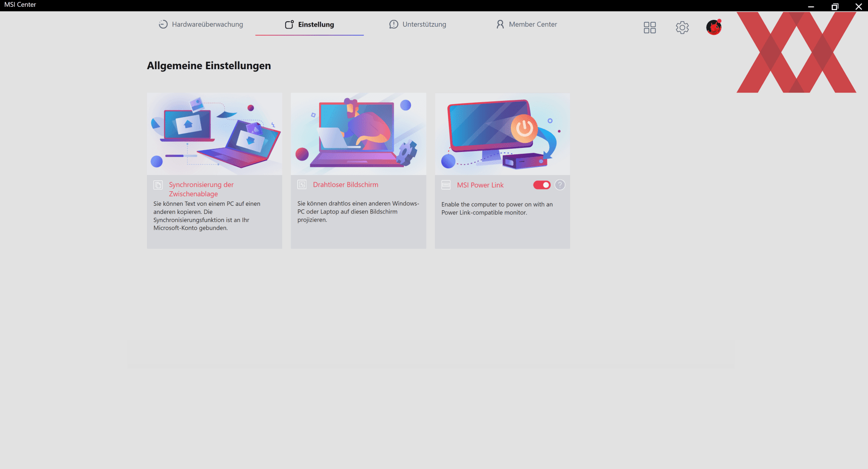The image size is (868, 469).
Task: Click the user profile avatar
Action: point(714,27)
